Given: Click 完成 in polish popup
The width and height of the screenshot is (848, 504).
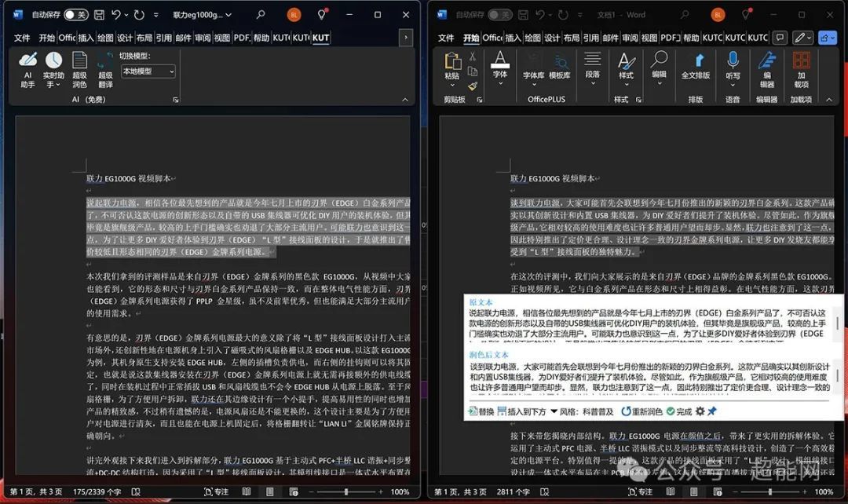Looking at the screenshot, I should [x=679, y=411].
